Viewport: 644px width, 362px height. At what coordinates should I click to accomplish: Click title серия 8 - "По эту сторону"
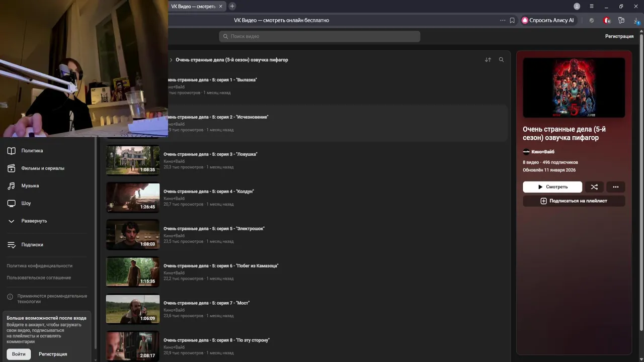coord(217,340)
